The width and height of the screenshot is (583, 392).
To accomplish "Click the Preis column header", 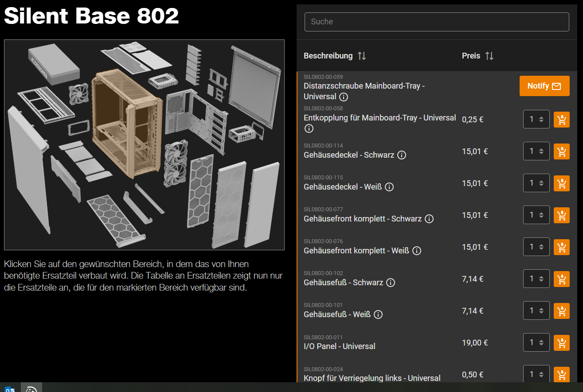I will pos(471,56).
